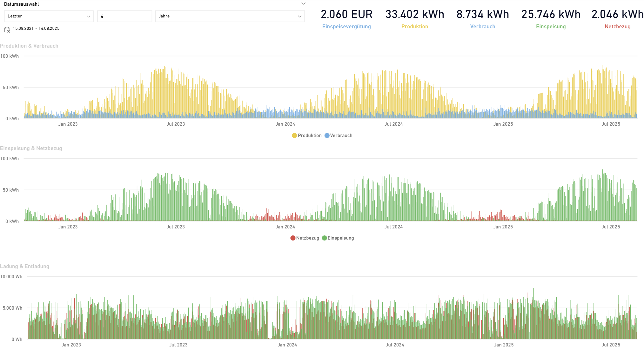Click the green Einspeisung legend marker
The image size is (644, 349).
[x=324, y=238]
